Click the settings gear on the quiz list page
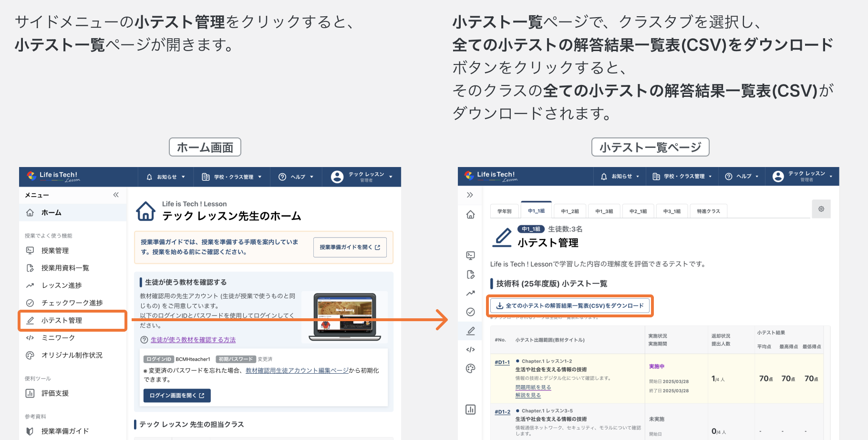 click(x=821, y=209)
